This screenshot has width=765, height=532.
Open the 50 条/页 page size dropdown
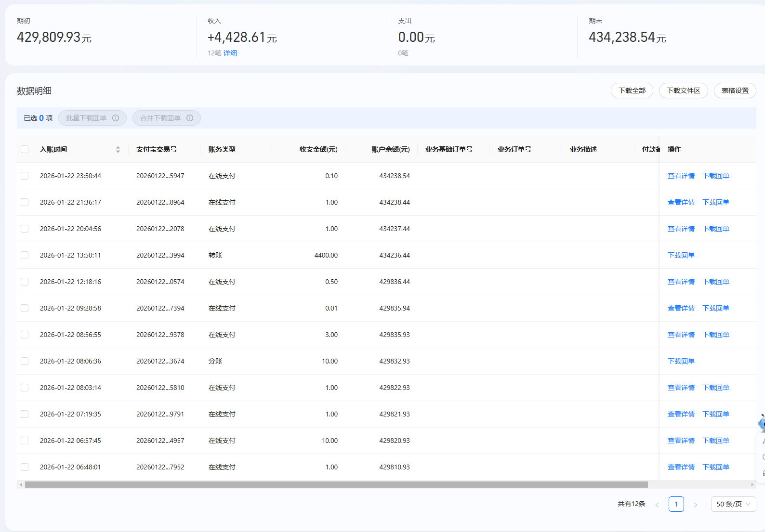click(733, 504)
